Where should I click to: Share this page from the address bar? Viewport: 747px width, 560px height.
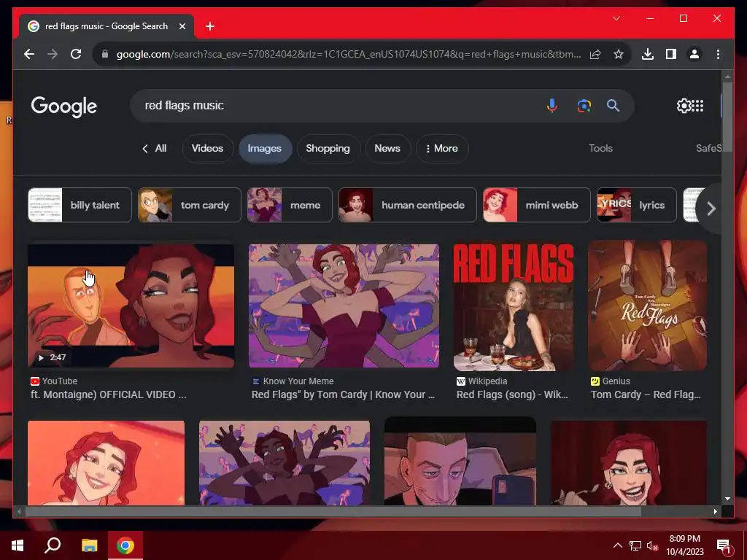(x=595, y=54)
